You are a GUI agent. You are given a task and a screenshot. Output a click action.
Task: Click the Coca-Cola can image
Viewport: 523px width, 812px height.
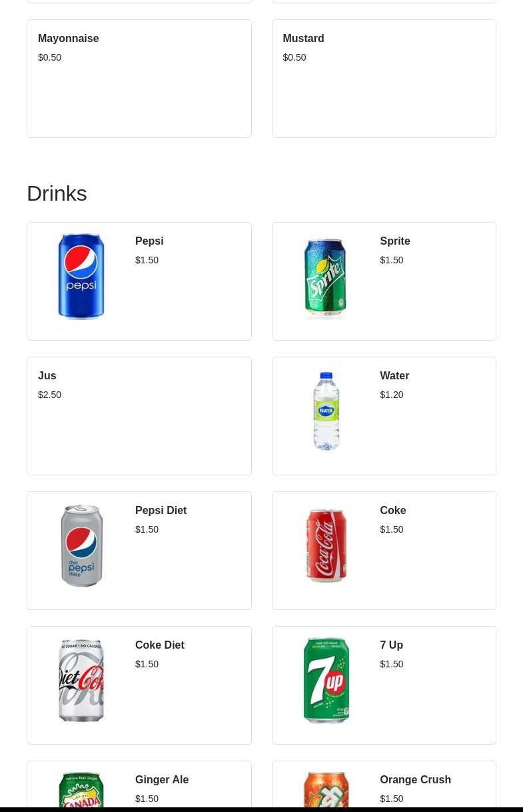326,546
